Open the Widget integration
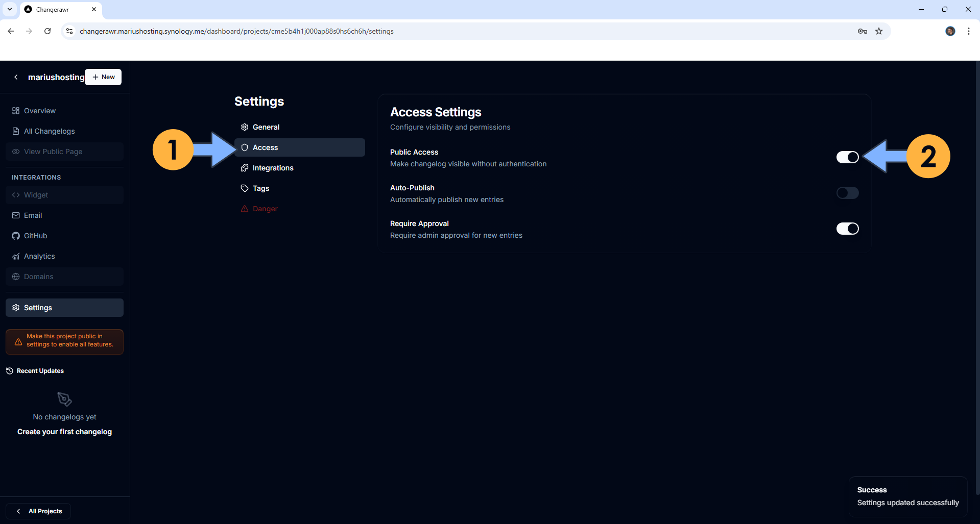The width and height of the screenshot is (980, 524). click(x=64, y=195)
